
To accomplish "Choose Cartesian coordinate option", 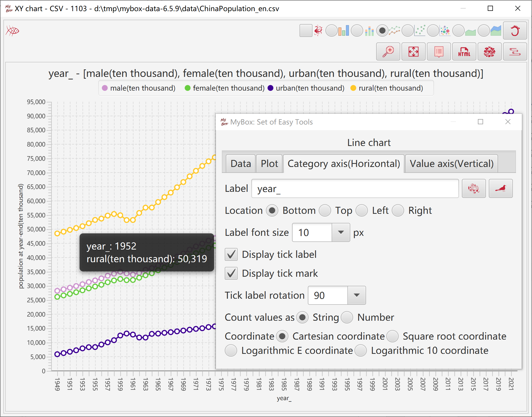I will pos(282,336).
